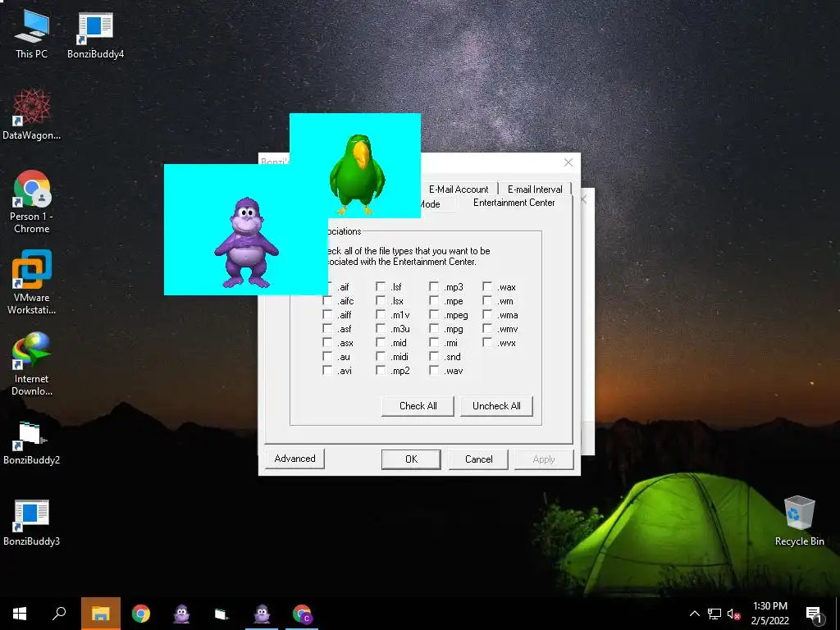Viewport: 840px width, 630px height.
Task: Select the BonziBuddy2 desktop shortcut
Action: pos(32,442)
